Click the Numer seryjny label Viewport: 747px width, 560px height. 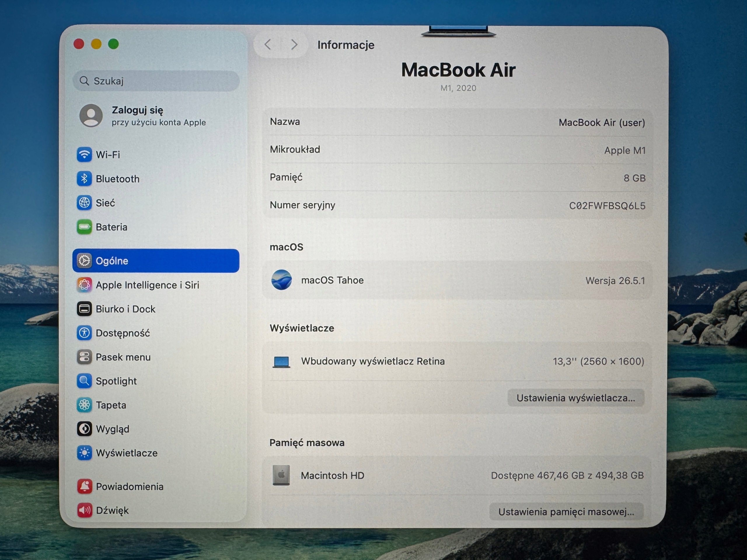coord(303,205)
